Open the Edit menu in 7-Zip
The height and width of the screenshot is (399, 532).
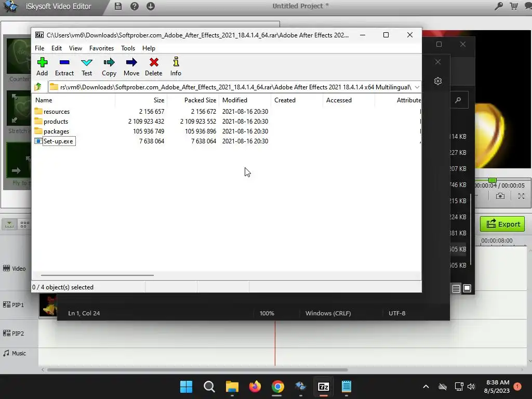(56, 48)
